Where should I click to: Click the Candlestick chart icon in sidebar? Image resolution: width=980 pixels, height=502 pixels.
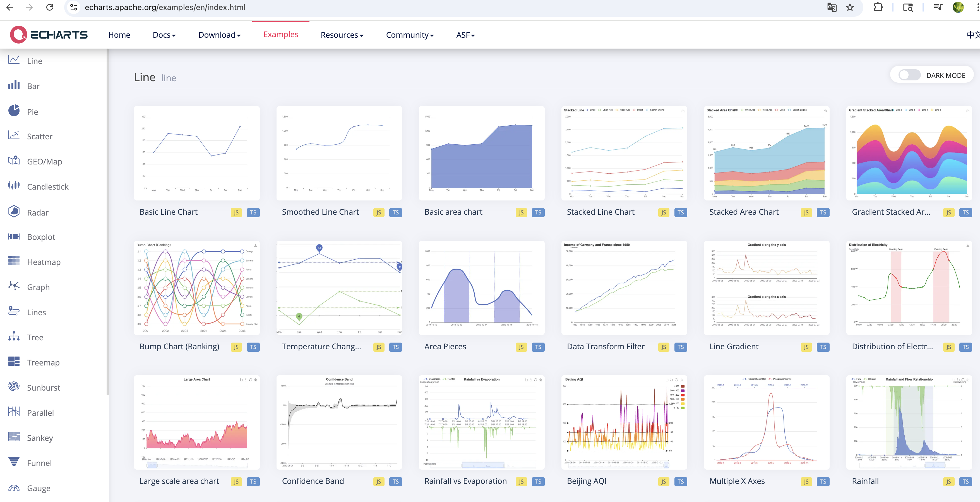pyautogui.click(x=14, y=185)
